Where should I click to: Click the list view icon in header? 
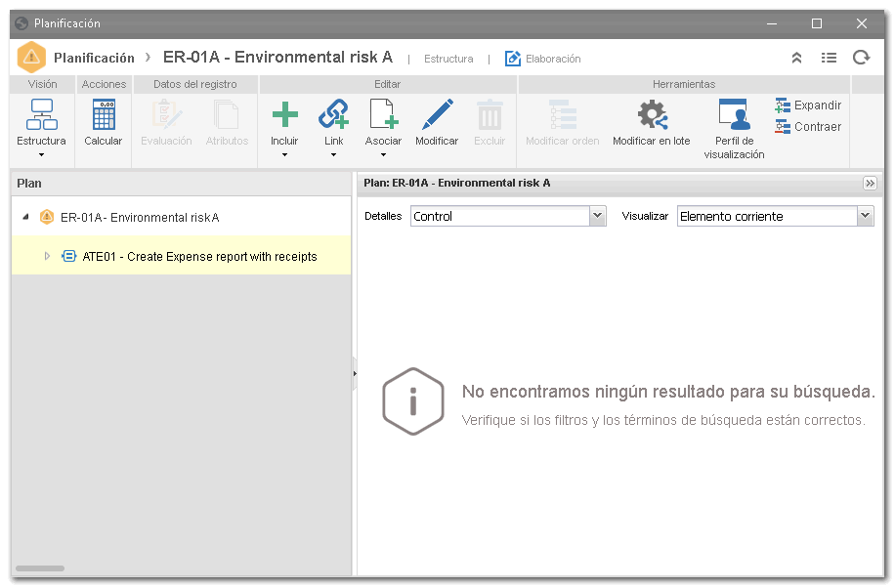tap(829, 58)
